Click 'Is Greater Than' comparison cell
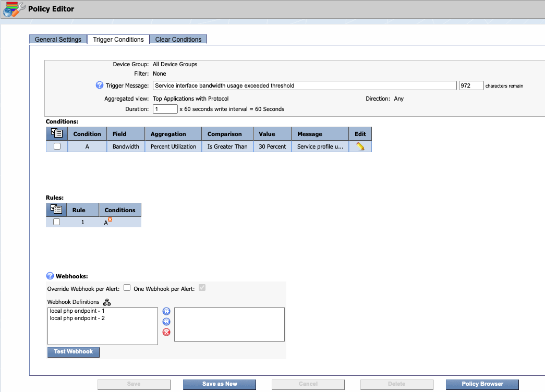 tap(227, 146)
